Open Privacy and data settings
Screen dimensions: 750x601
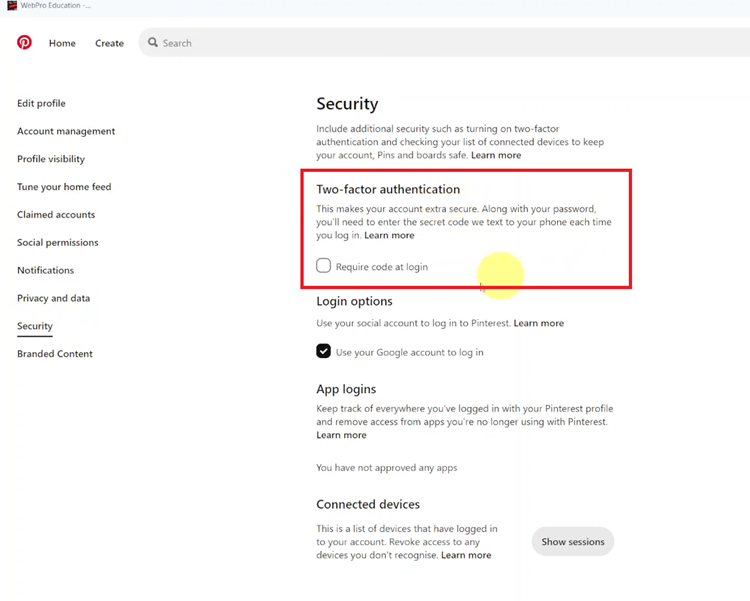pos(54,298)
